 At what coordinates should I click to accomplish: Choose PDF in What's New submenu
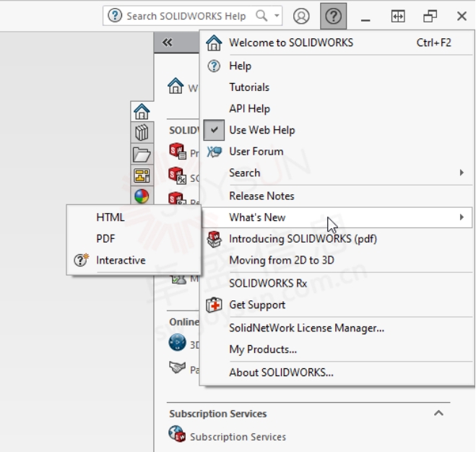tap(134, 238)
